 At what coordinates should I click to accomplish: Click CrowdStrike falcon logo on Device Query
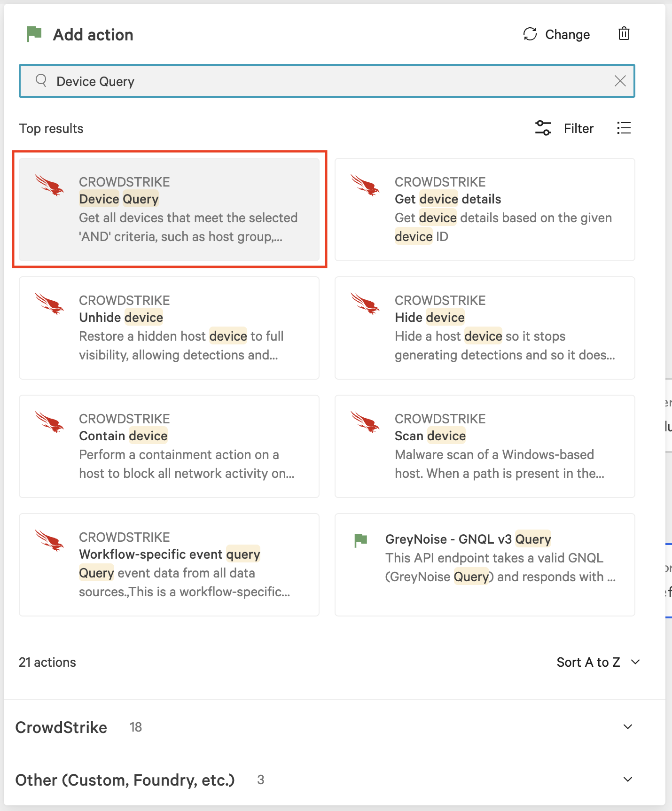pos(49,185)
